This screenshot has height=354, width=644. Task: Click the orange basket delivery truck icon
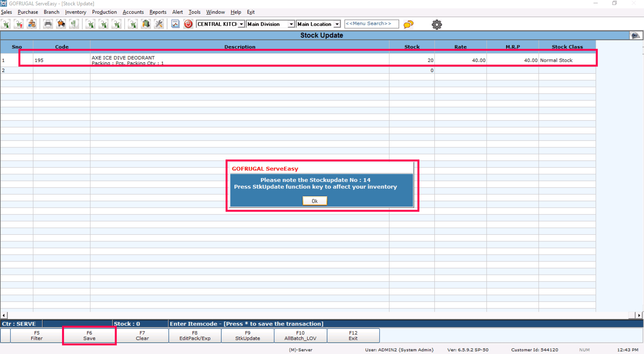(x=61, y=24)
